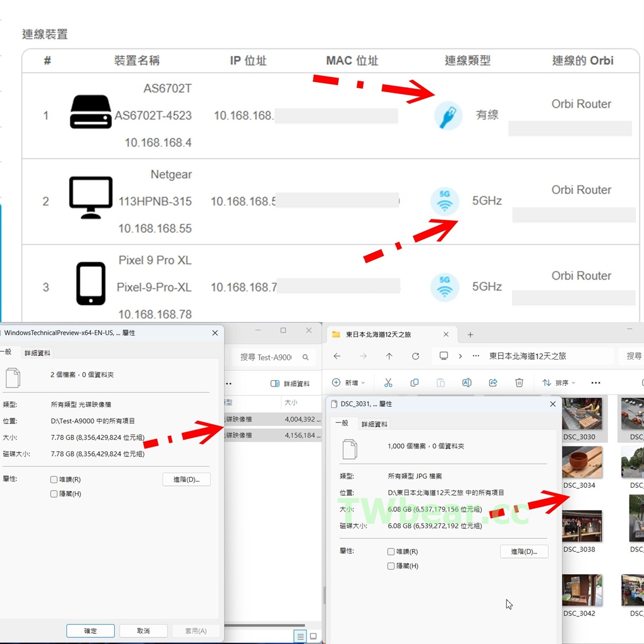Enable 唯讀(R) checkbox in WindowsTechnicalPreview properties
644x644 pixels.
[x=54, y=480]
